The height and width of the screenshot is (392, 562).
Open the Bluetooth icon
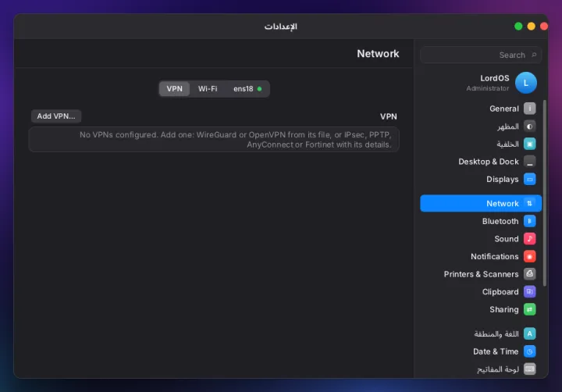point(529,221)
